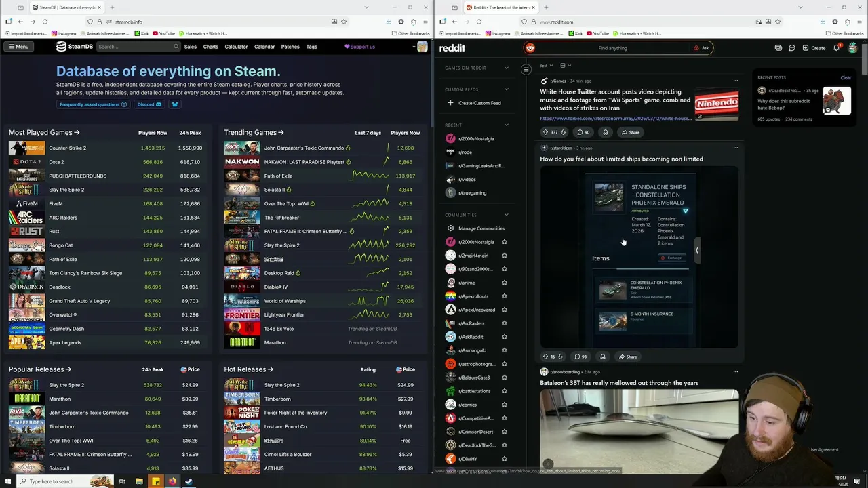This screenshot has width=868, height=488.
Task: Click the Reddit snoo logo in search bar
Action: tap(530, 48)
